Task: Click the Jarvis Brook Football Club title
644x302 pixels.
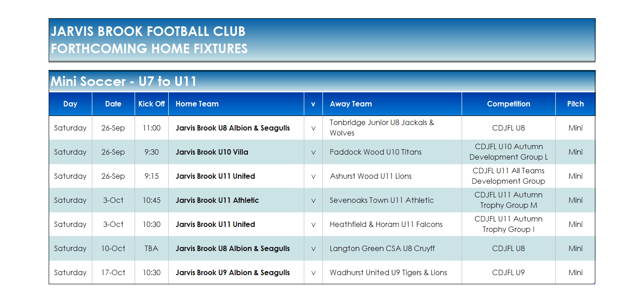Action: point(148,31)
